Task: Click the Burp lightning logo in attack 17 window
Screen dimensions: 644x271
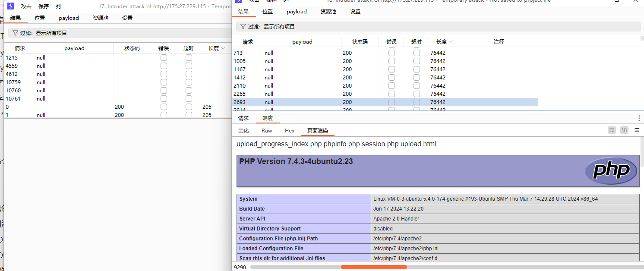Action: [x=12, y=6]
